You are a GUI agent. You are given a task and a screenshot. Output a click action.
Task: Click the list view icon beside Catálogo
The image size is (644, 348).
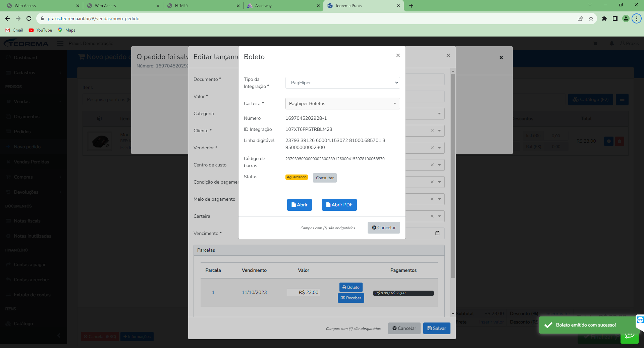pos(622,99)
